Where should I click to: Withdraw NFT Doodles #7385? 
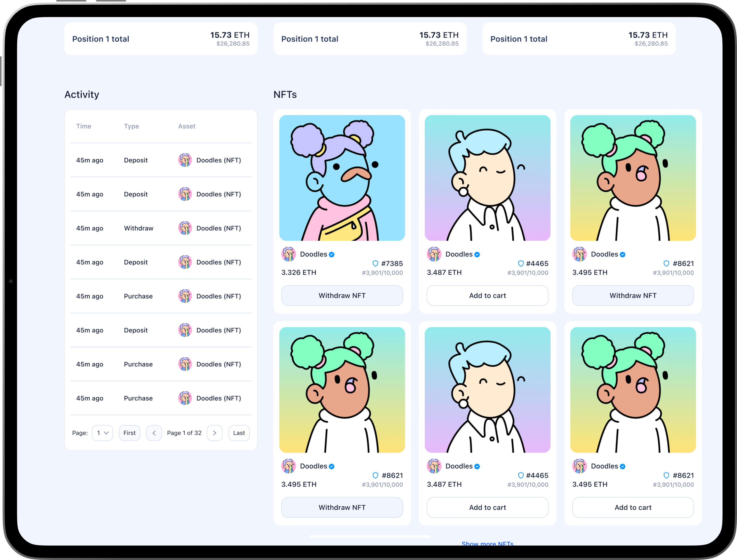(342, 296)
